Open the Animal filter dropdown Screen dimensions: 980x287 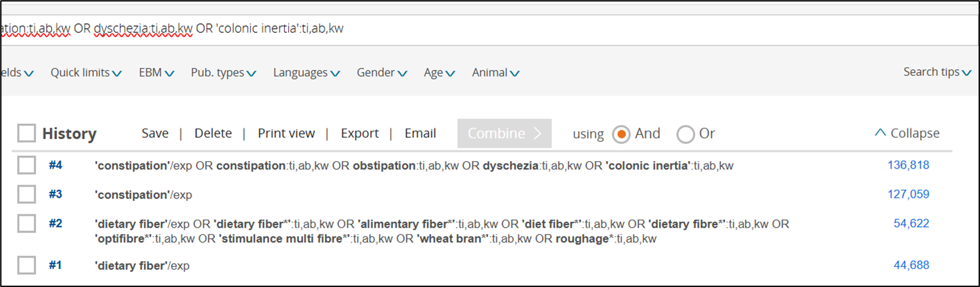click(495, 73)
